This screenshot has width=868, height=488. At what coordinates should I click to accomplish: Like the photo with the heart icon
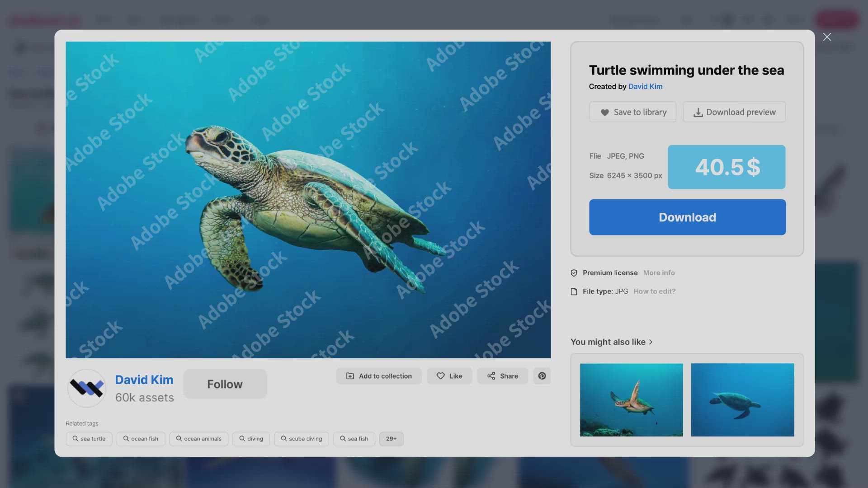click(449, 376)
